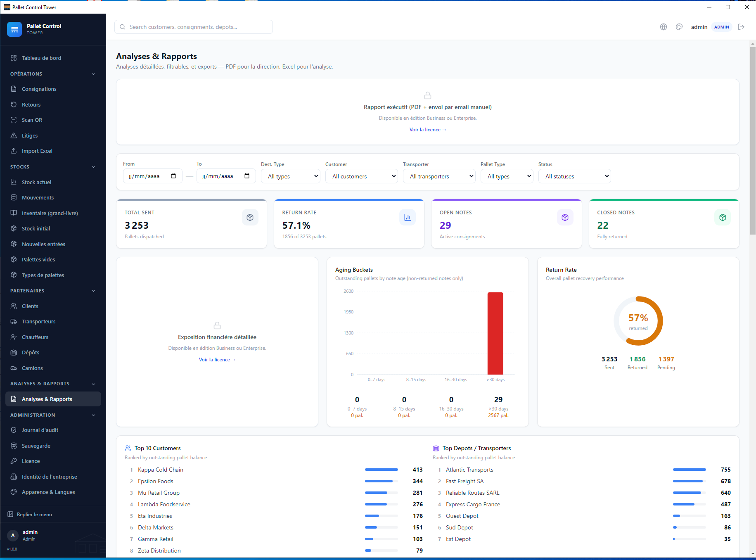The image size is (756, 560).
Task: Click the Total Sent card box icon
Action: tap(250, 217)
